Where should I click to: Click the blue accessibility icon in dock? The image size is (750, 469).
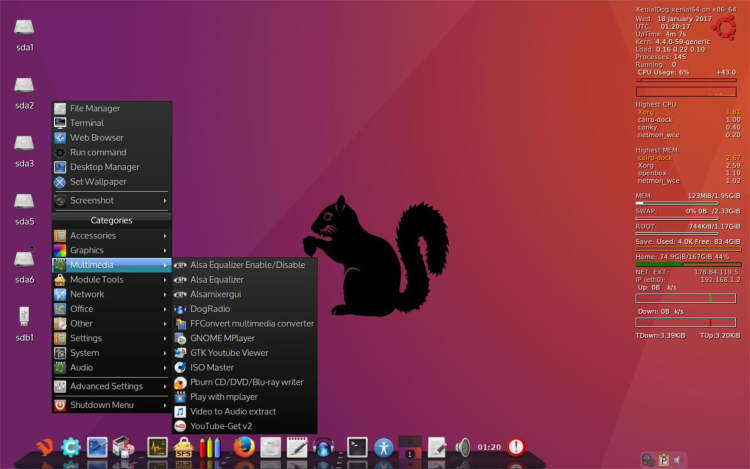point(385,447)
